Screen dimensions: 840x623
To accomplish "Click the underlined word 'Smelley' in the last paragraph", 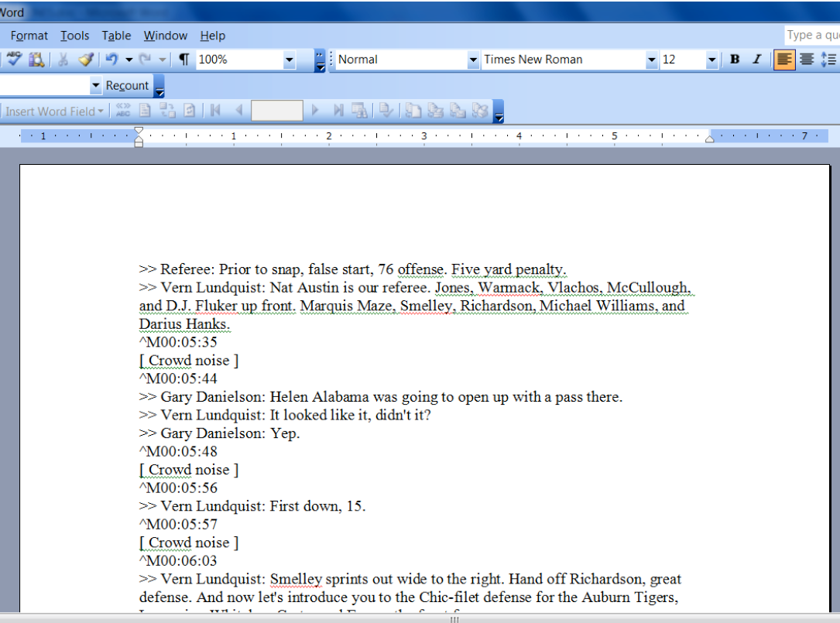I will pyautogui.click(x=296, y=579).
